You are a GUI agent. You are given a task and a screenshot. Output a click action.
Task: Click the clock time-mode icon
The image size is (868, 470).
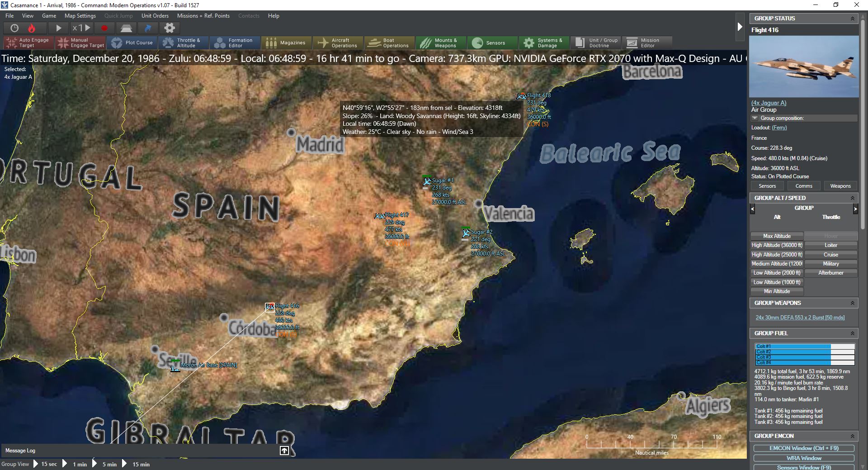[x=14, y=28]
